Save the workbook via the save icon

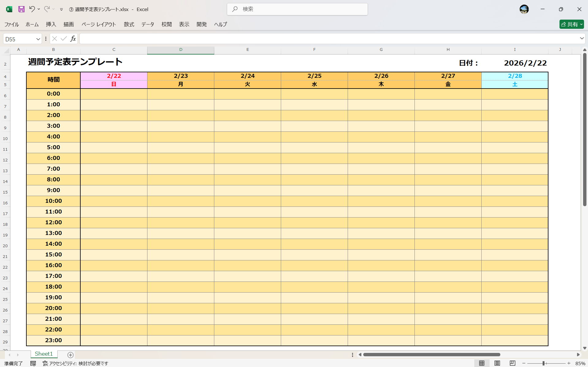(21, 9)
